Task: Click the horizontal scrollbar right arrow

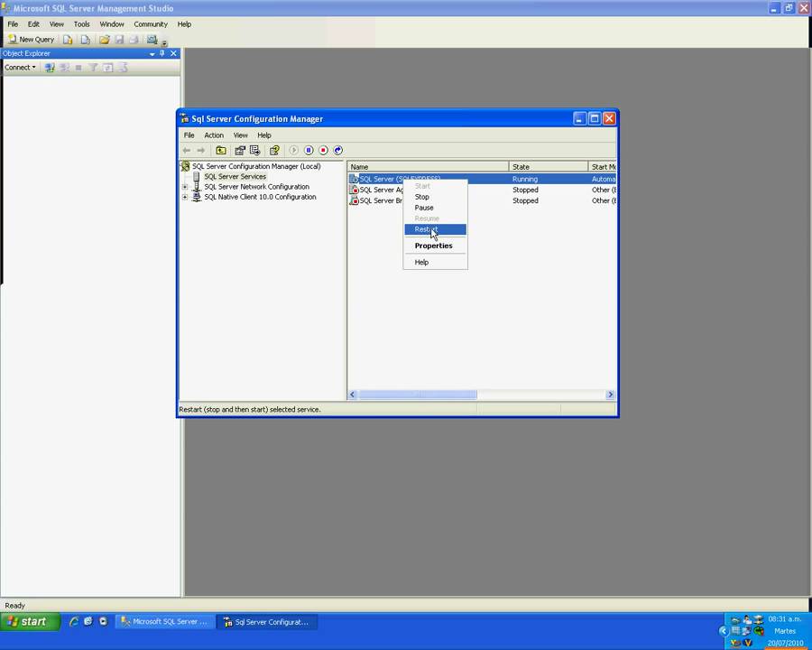Action: click(x=610, y=395)
